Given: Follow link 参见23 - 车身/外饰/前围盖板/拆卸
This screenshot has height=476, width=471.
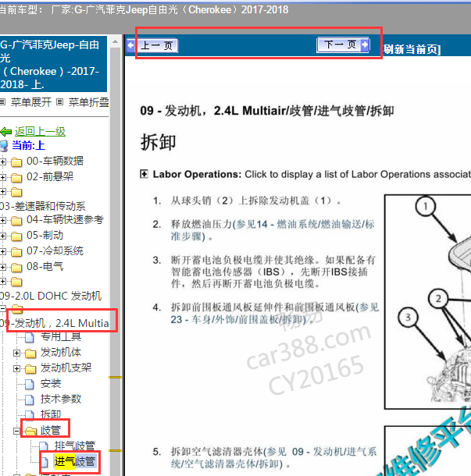Looking at the screenshot, I should [274, 314].
